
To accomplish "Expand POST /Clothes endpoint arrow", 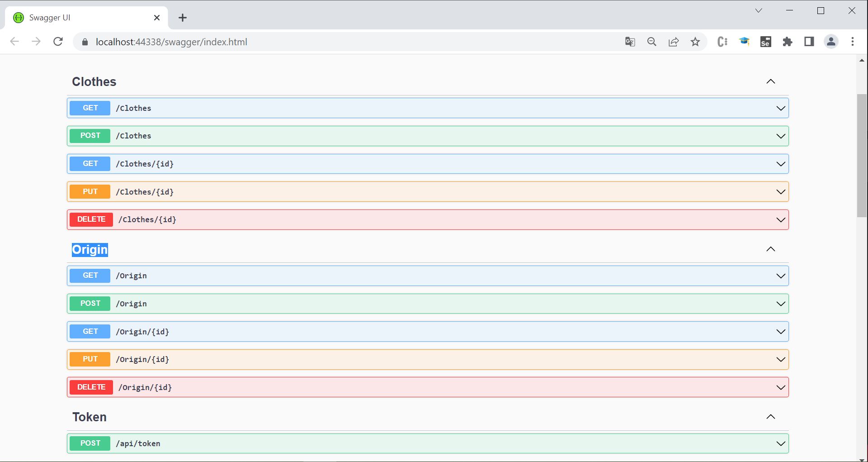I will [781, 136].
